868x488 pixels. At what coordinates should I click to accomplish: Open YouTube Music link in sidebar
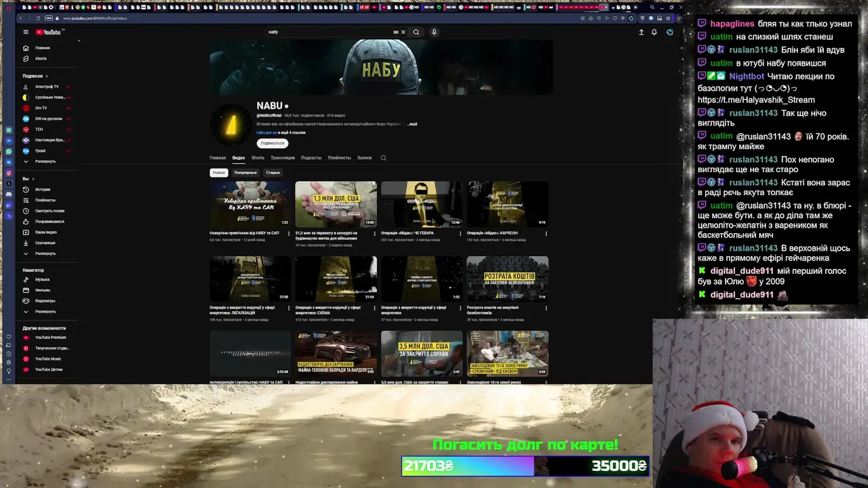tap(47, 359)
